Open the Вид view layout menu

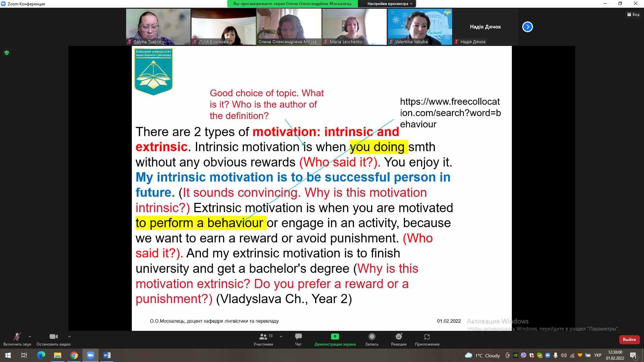[x=633, y=14]
